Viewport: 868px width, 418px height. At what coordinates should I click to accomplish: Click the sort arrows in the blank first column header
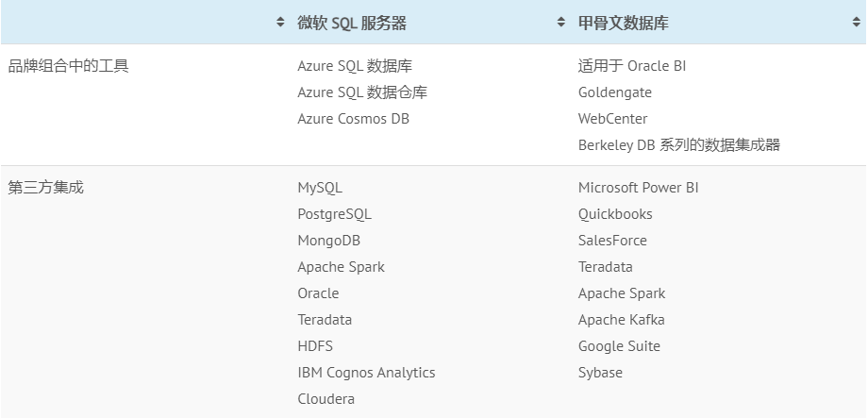click(280, 23)
